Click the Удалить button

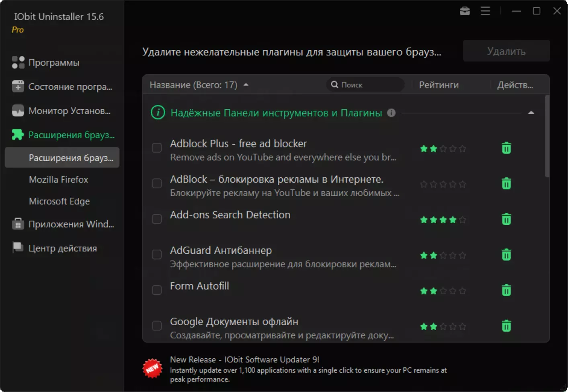506,51
